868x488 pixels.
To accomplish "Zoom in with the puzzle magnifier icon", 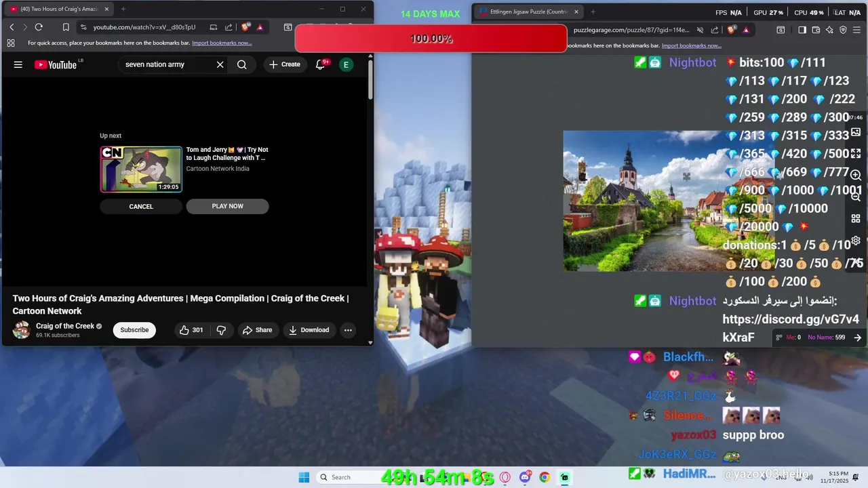I will tap(856, 176).
